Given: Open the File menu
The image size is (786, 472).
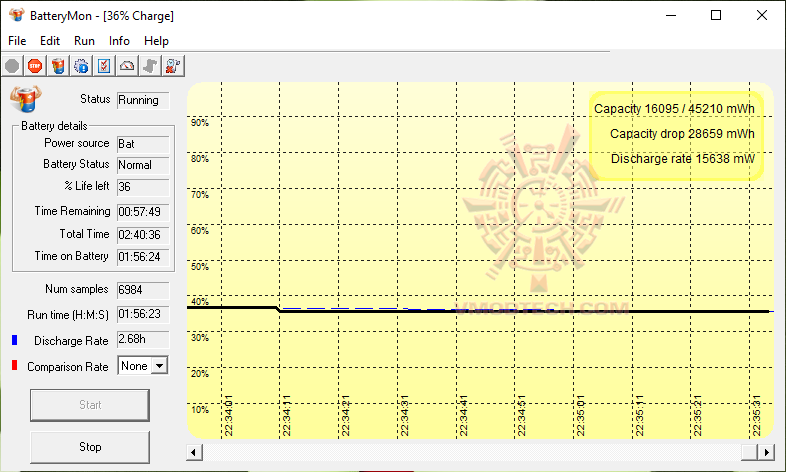Looking at the screenshot, I should point(17,41).
